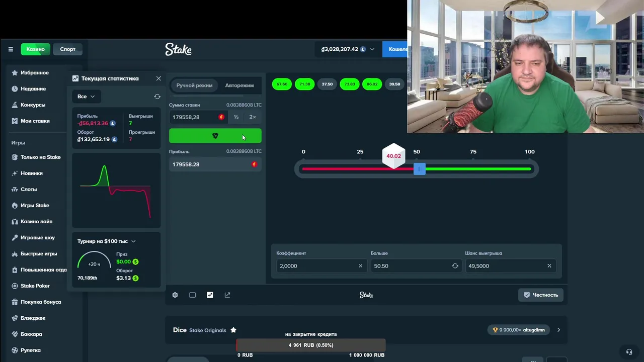Switch to Авторежим tab
Image resolution: width=644 pixels, height=362 pixels.
click(239, 85)
